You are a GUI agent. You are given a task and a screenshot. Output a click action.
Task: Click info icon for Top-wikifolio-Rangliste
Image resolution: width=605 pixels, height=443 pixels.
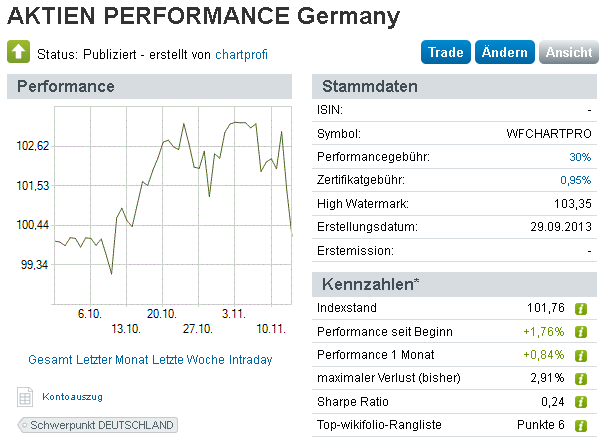[x=579, y=425]
